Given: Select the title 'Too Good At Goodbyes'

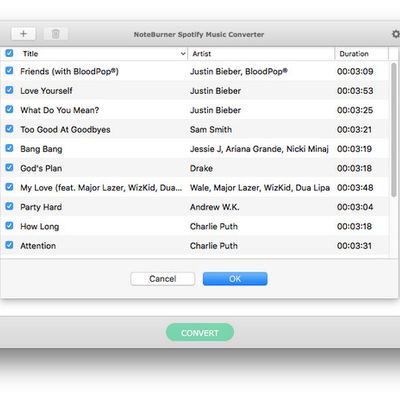Looking at the screenshot, I should pyautogui.click(x=65, y=130).
